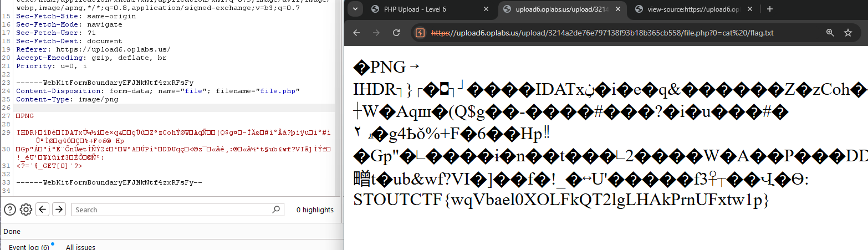Open a new Chrome tab
The width and height of the screenshot is (868, 250).
(769, 9)
